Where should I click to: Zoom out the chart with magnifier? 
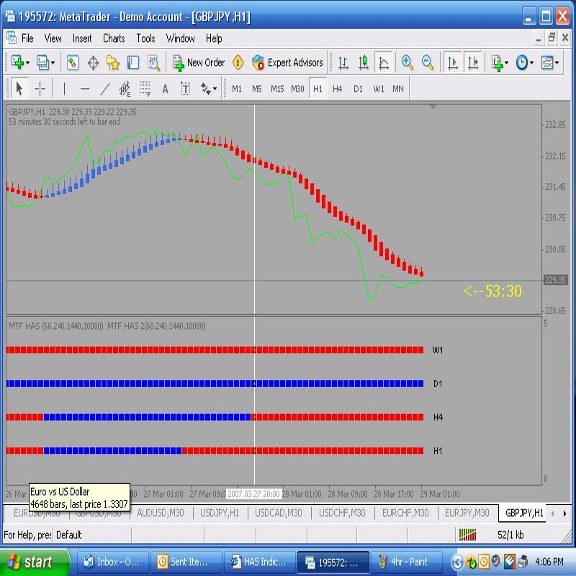coord(428,62)
